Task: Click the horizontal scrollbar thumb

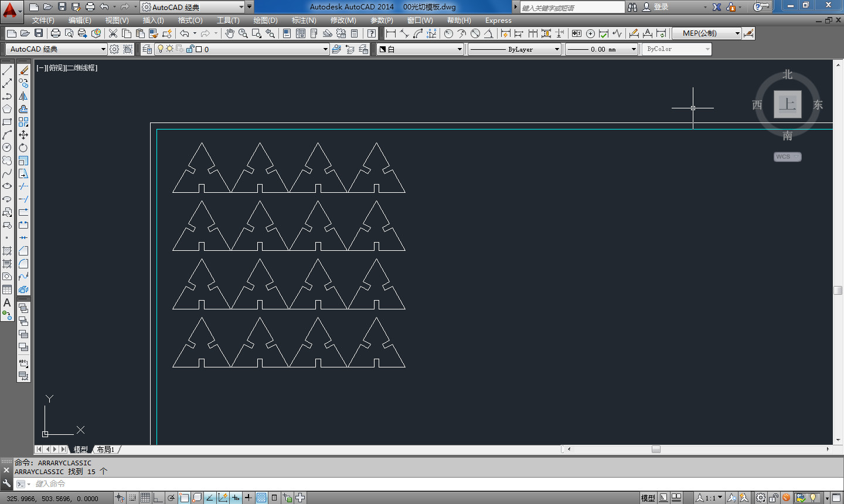Action: point(656,449)
